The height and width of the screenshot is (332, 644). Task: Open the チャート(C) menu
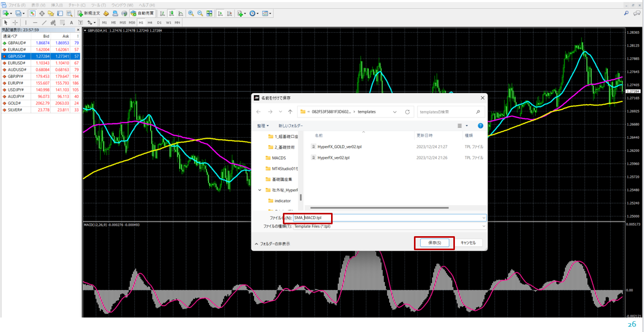click(77, 5)
